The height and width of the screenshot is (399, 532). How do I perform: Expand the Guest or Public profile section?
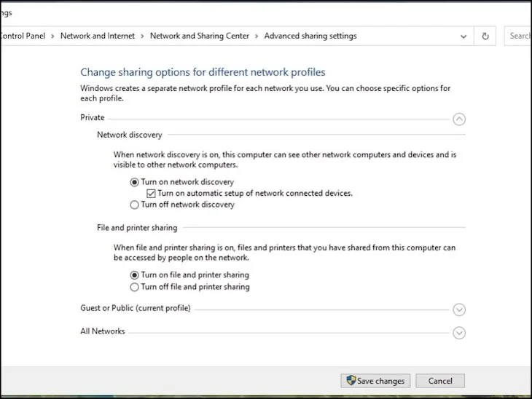click(x=459, y=309)
